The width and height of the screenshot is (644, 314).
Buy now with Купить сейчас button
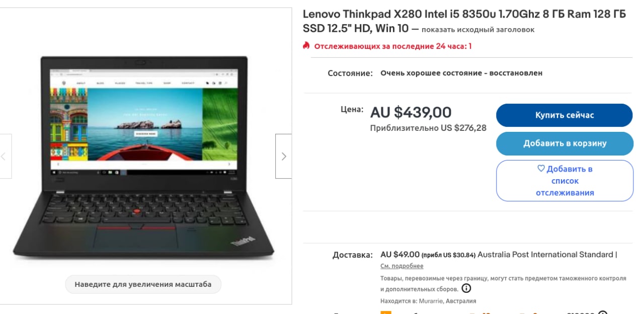(x=564, y=115)
